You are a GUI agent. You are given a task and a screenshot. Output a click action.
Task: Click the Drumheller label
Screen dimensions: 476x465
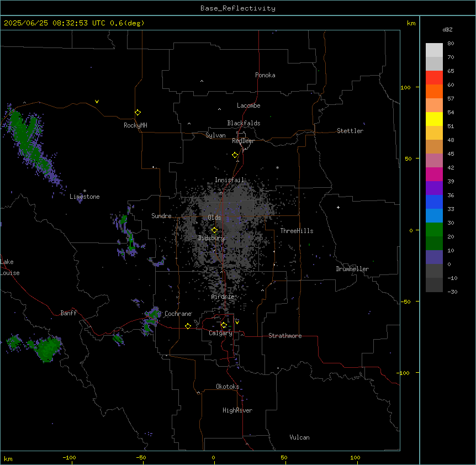click(x=352, y=269)
